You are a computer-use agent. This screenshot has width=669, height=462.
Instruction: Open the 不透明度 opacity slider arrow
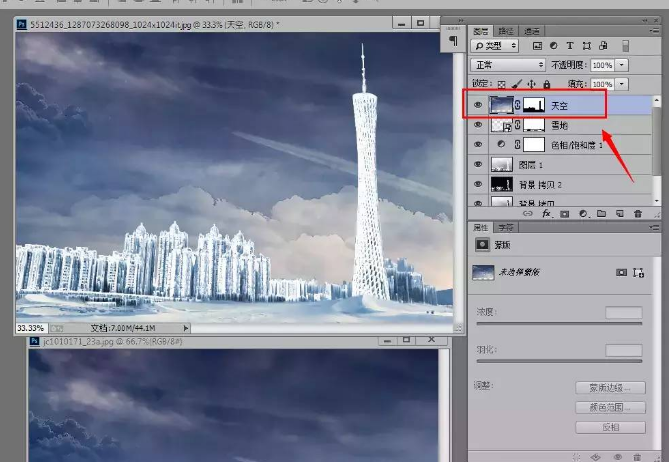click(x=622, y=65)
